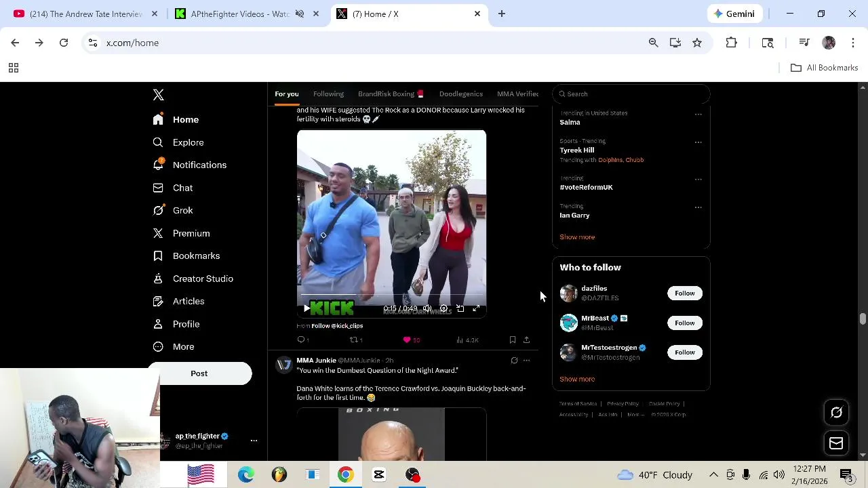Bookmark the Kick clip post
This screenshot has height=488, width=868.
click(513, 340)
